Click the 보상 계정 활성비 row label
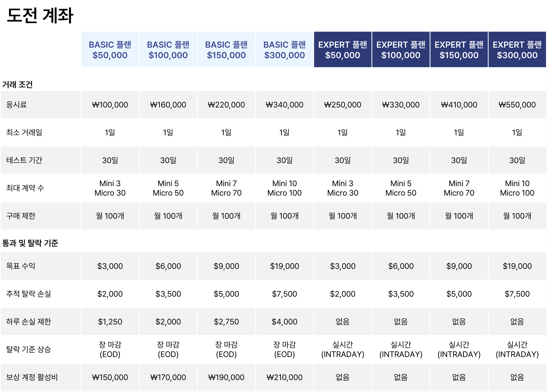The width and height of the screenshot is (548, 392). point(32,377)
